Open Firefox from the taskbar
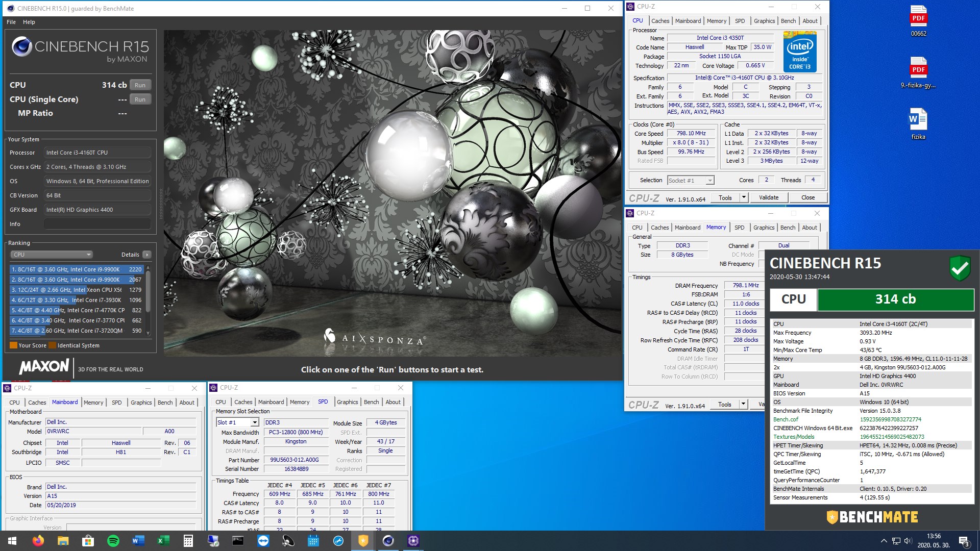The height and width of the screenshot is (551, 980). coord(38,541)
